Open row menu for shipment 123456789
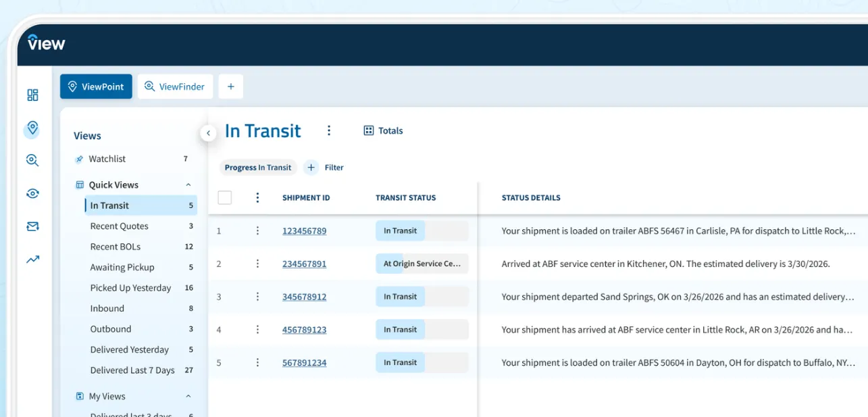 tap(257, 230)
